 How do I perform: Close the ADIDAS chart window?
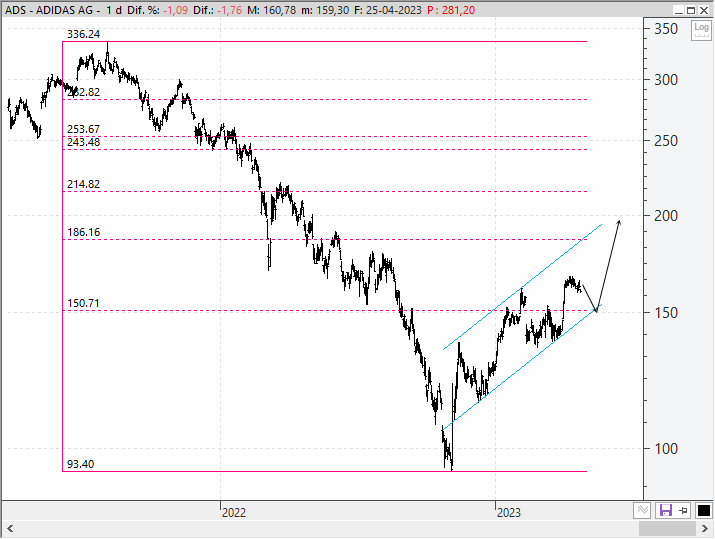click(x=704, y=10)
